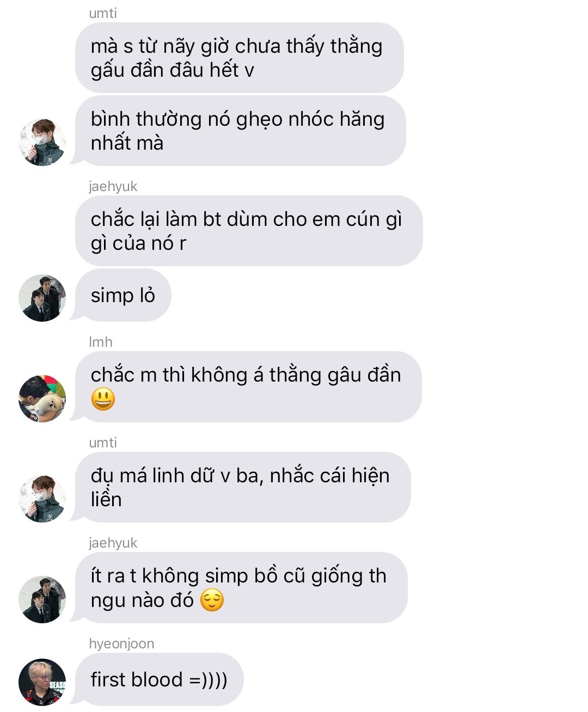
Task: Tap the 'chắc m thì không á' message bubble
Action: (247, 387)
